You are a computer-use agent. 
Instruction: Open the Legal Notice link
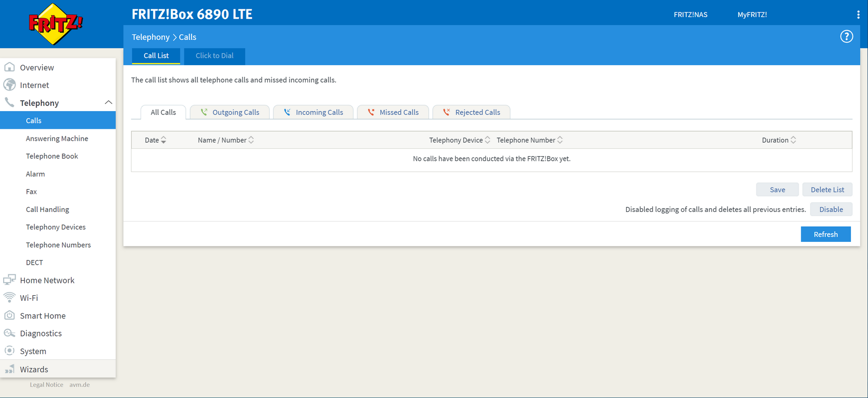(47, 385)
